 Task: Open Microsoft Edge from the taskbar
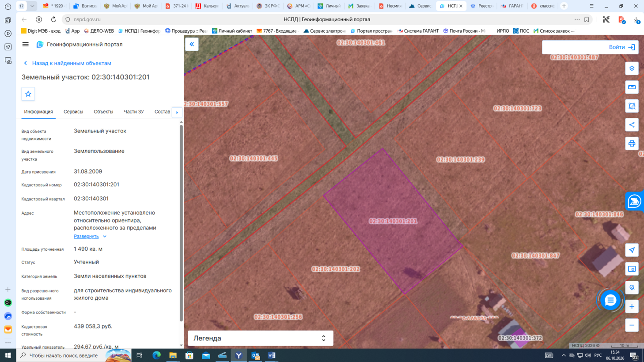[x=156, y=355]
